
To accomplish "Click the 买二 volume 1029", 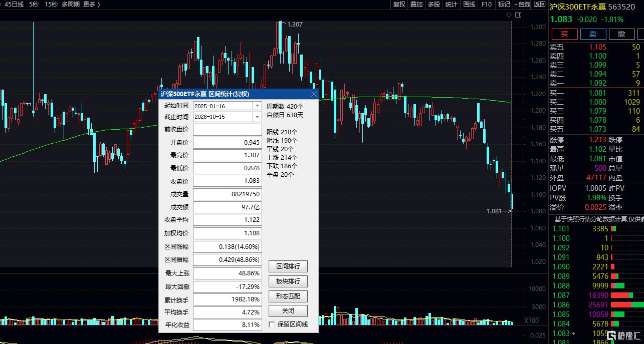I will [x=632, y=102].
